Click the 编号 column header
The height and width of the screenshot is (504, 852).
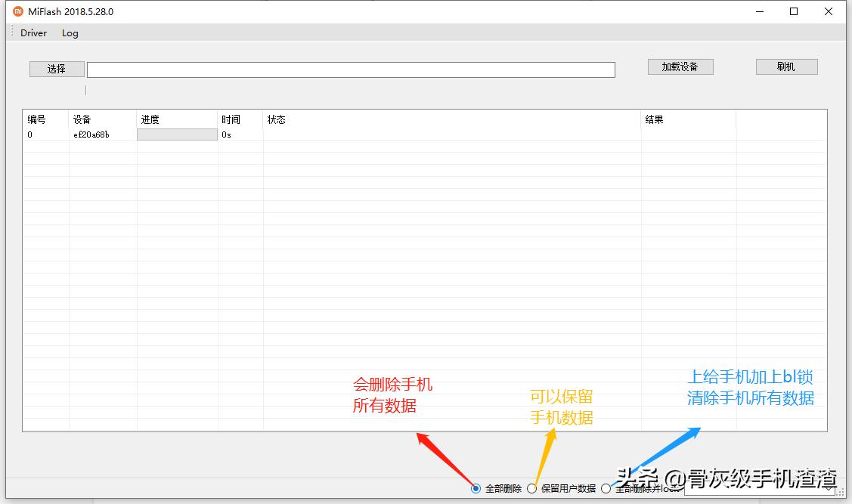point(38,119)
